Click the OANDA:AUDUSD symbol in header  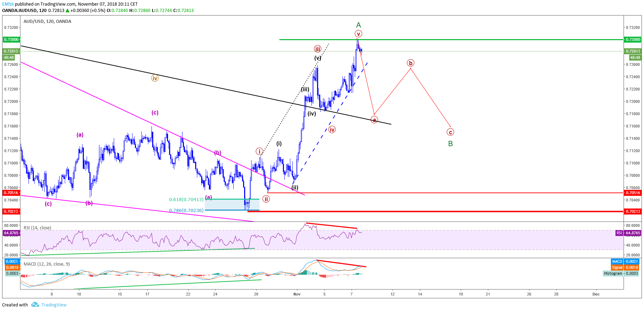coord(19,11)
